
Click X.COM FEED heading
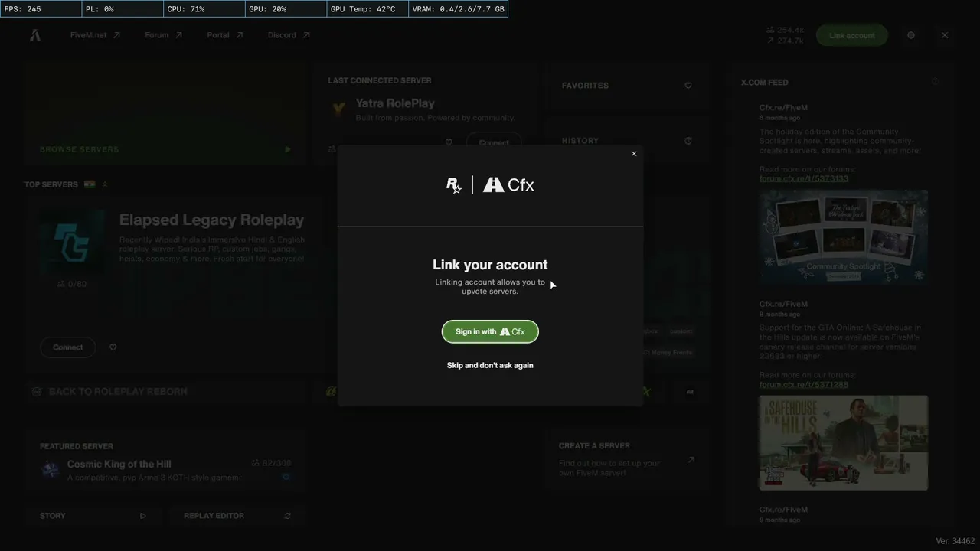pos(764,83)
